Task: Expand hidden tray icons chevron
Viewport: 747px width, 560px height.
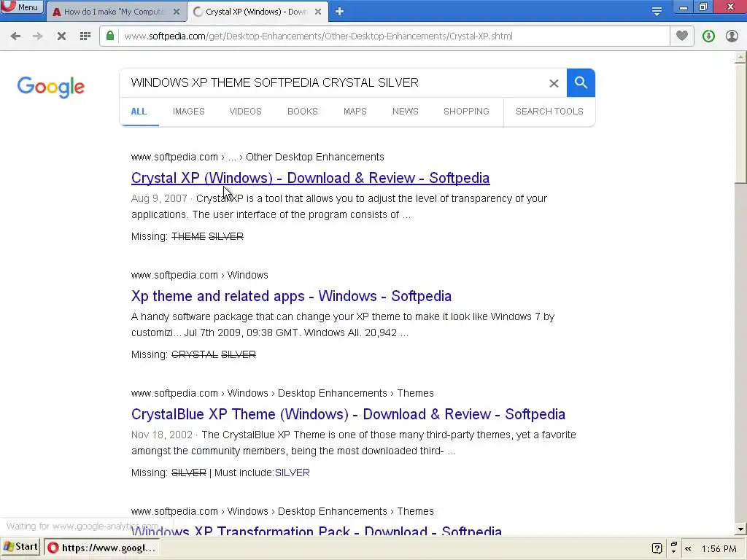Action: point(688,548)
